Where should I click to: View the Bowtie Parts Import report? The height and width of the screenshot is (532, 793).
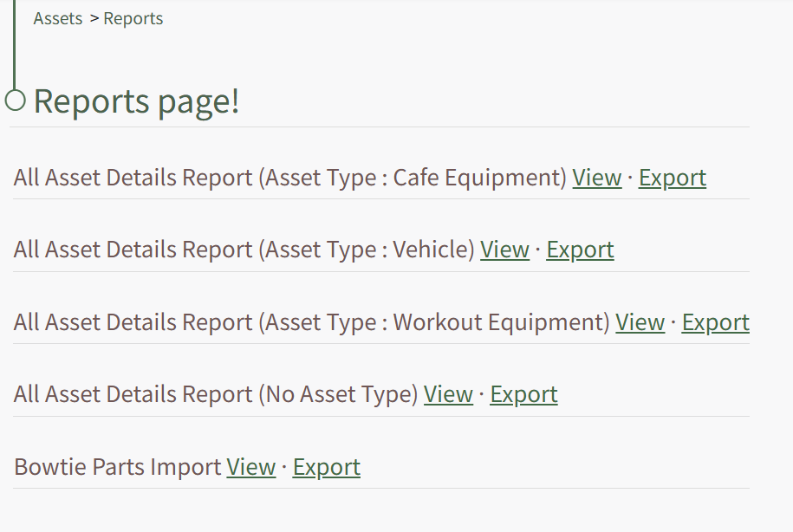250,467
